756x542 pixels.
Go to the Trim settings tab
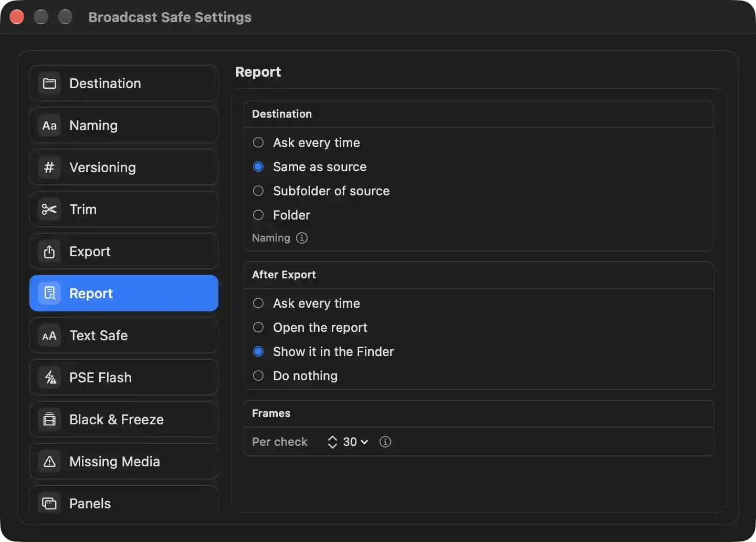coord(124,210)
